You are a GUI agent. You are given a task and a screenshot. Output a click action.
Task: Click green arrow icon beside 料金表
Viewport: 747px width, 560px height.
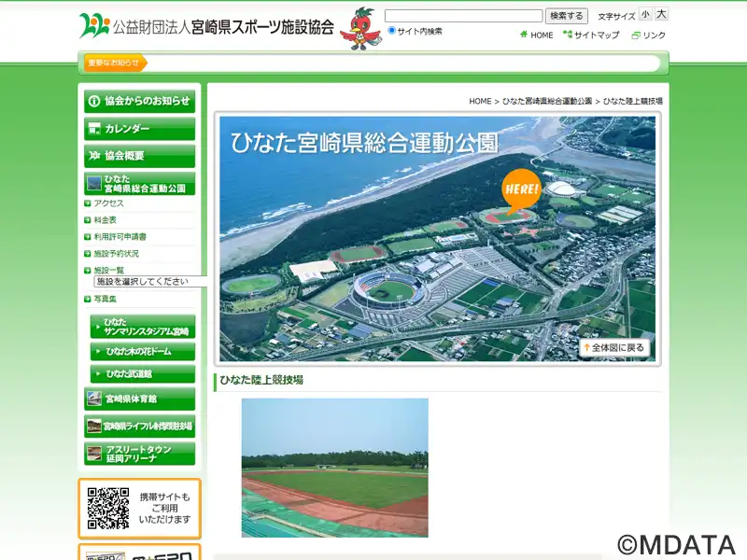tap(88, 220)
